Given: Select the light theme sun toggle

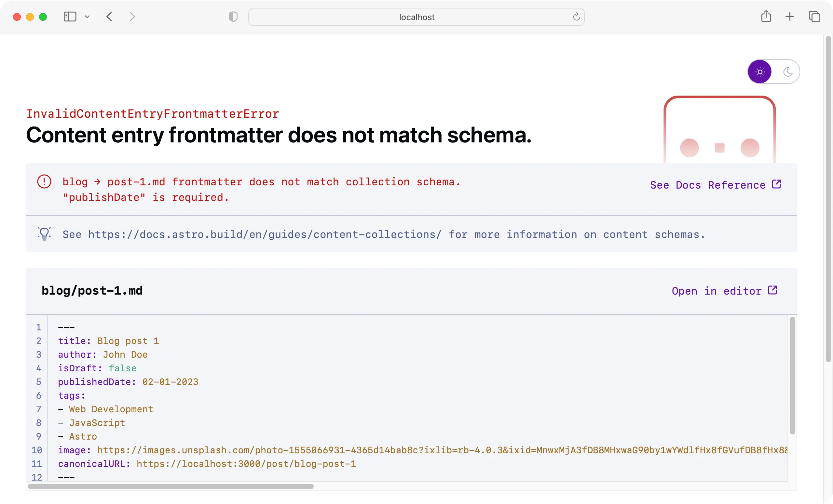Looking at the screenshot, I should point(760,72).
